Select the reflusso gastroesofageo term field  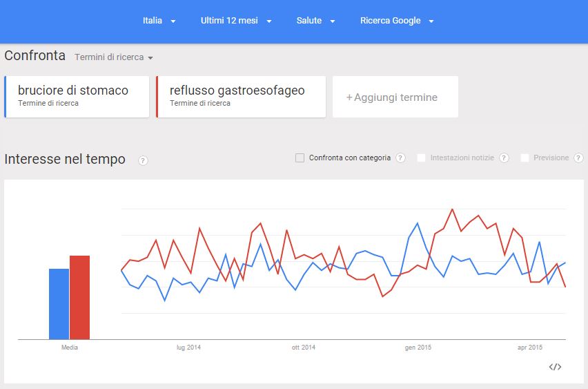241,97
